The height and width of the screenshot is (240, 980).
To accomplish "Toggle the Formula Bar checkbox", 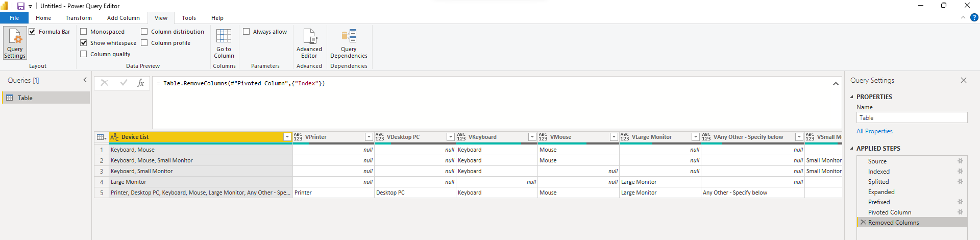I will coord(32,32).
